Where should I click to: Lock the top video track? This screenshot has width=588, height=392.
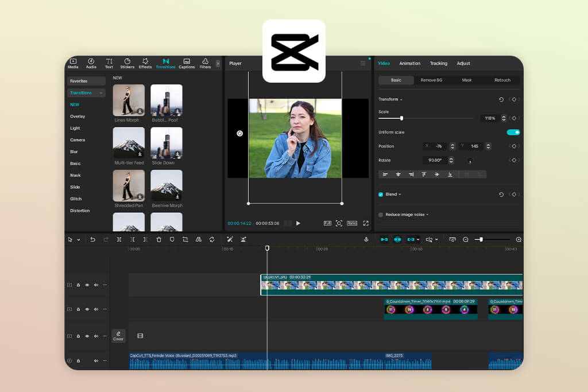pos(78,285)
